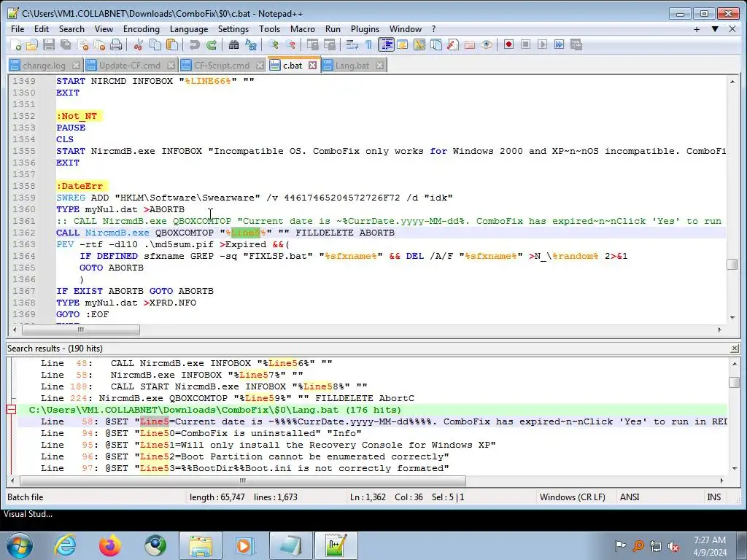Print the document using the printer icon
Viewport: 747px width, 560px height.
(116, 44)
